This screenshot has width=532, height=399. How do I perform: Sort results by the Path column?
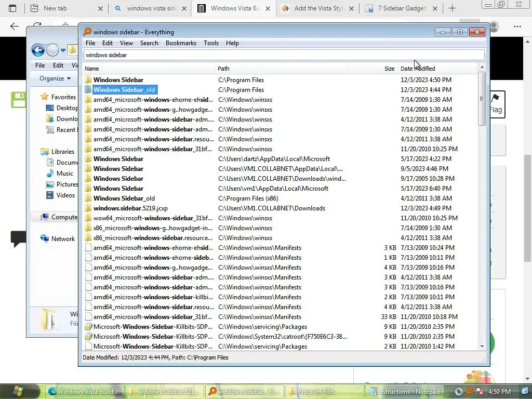point(281,69)
